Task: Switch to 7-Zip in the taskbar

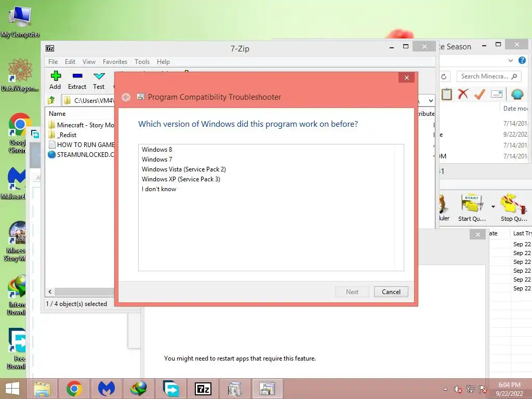Action: 203,389
